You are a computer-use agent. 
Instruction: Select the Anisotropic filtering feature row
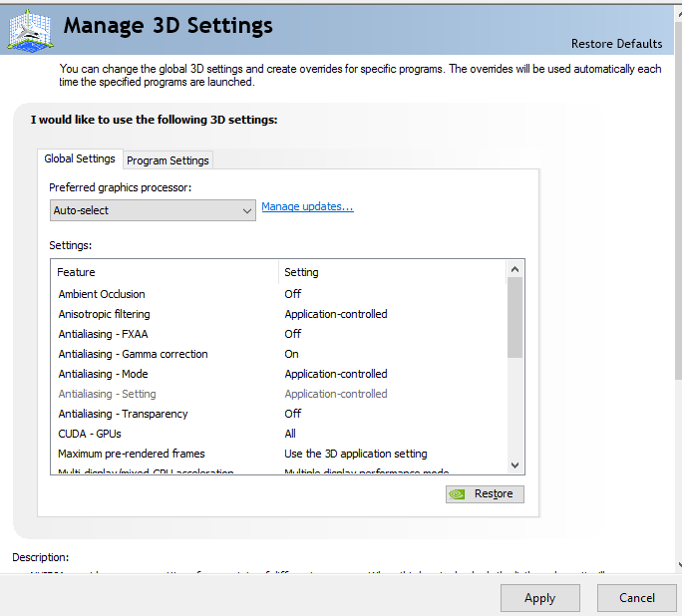278,314
